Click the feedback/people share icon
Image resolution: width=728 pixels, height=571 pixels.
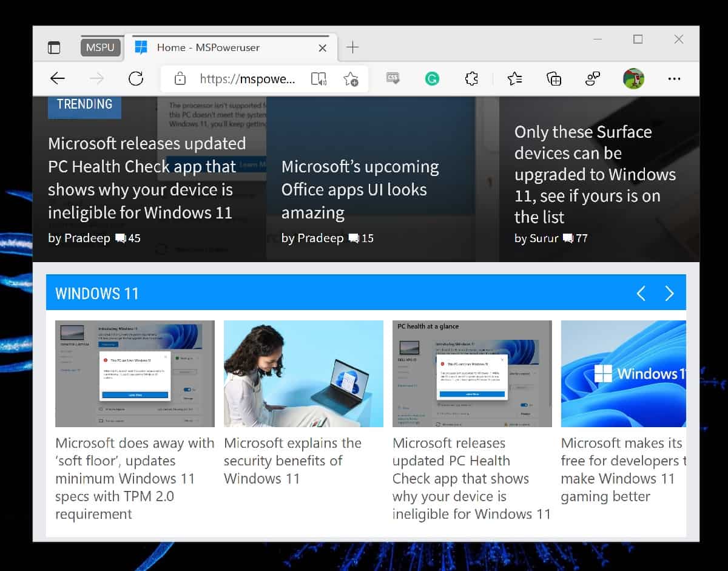[593, 78]
